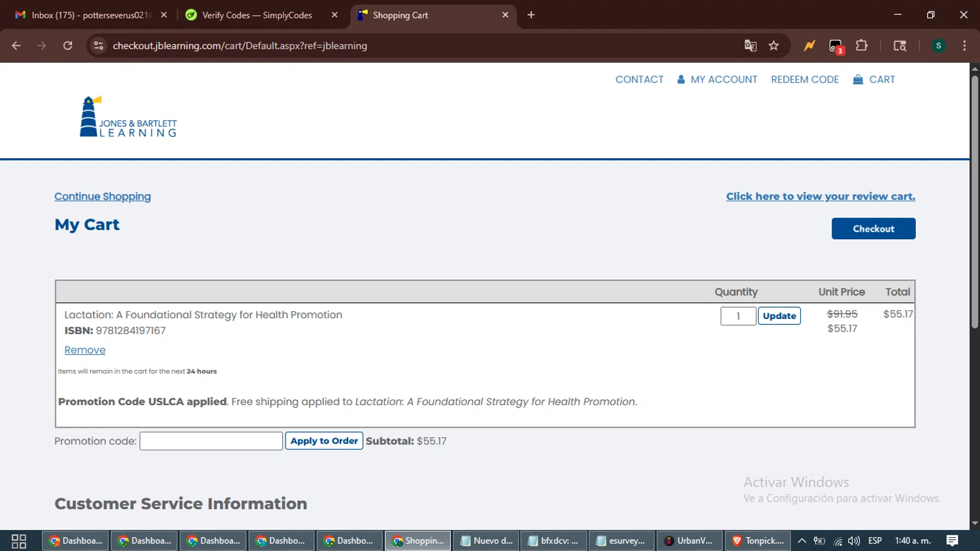980x551 pixels.
Task: Click the translate page icon
Action: point(751,46)
